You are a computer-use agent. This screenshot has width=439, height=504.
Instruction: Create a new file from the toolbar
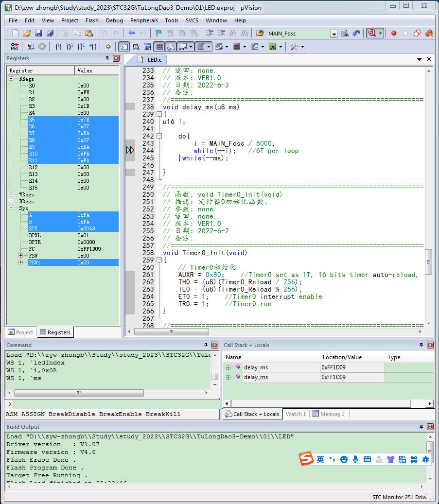point(15,33)
